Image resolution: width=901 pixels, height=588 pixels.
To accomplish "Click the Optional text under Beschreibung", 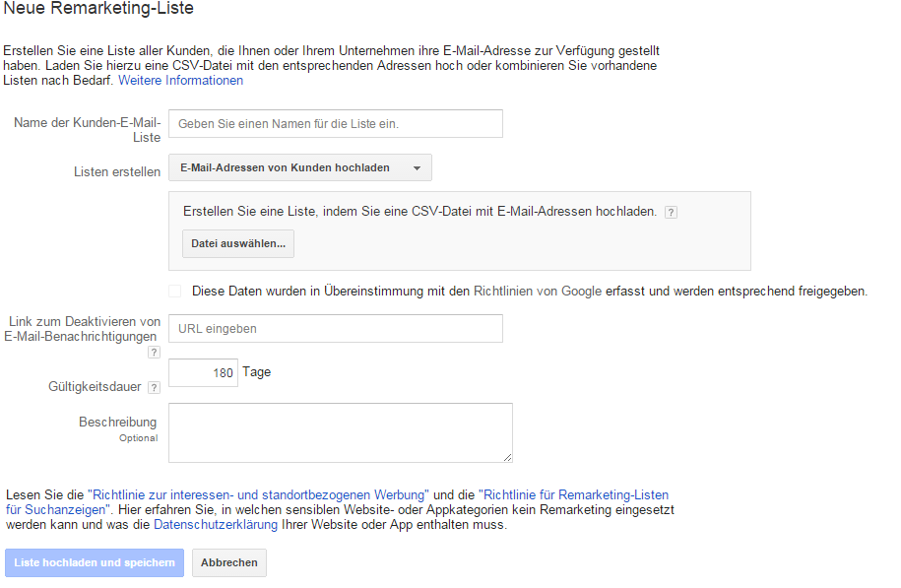I will [139, 438].
